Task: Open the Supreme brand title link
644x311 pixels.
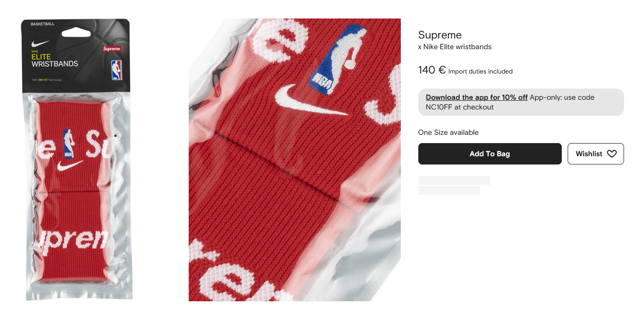Action: click(x=440, y=35)
